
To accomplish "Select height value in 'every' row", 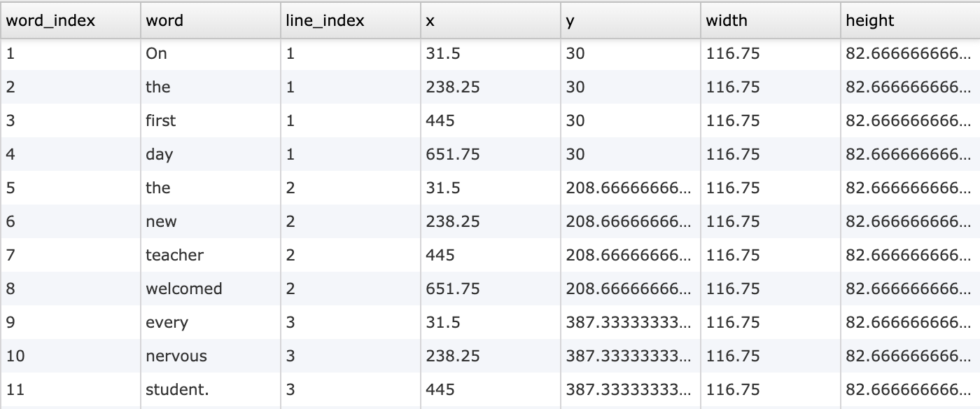I will pos(910,322).
